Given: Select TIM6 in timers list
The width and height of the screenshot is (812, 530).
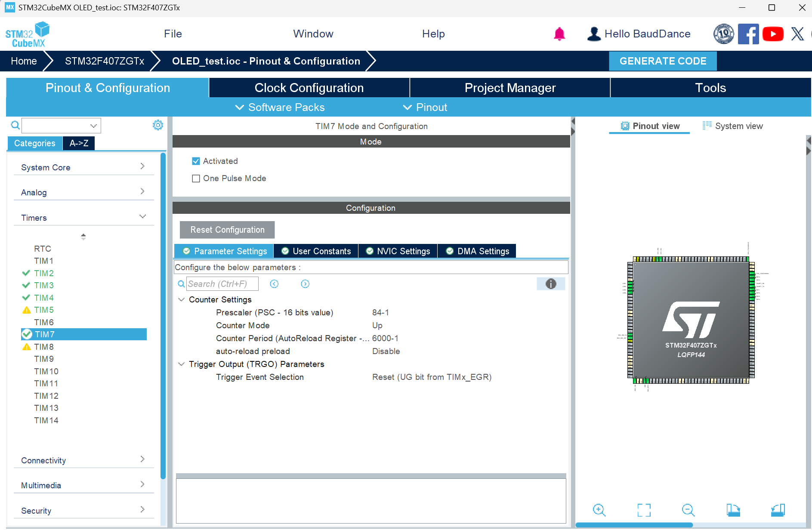Looking at the screenshot, I should [44, 322].
